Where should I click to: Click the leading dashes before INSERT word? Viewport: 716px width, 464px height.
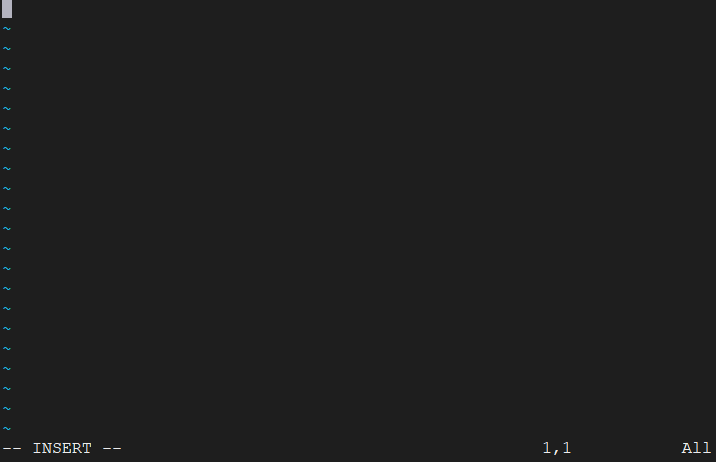click(12, 448)
